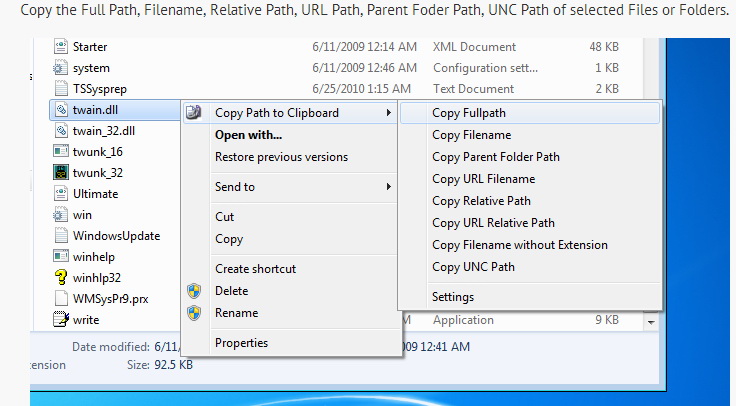Open Settings in the copy path submenu

click(453, 297)
